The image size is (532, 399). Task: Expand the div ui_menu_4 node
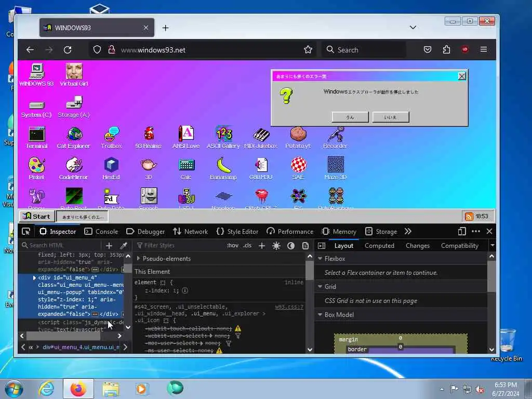[x=34, y=278]
